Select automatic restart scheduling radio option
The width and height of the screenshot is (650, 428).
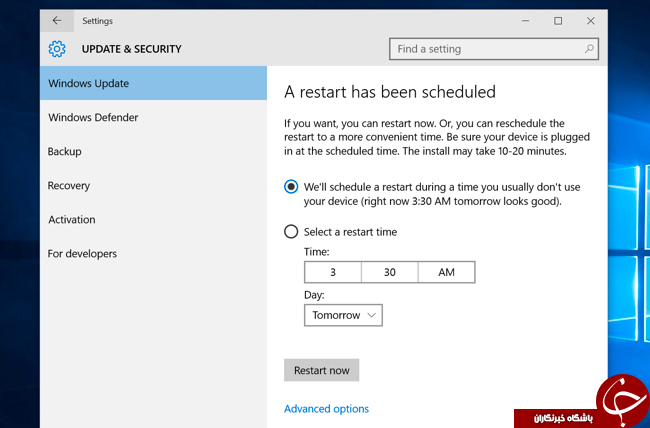click(291, 187)
